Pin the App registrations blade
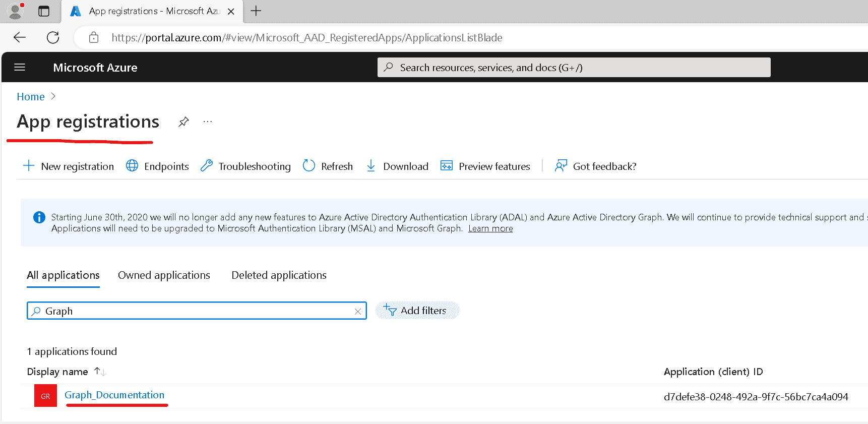This screenshot has width=868, height=424. (x=183, y=122)
